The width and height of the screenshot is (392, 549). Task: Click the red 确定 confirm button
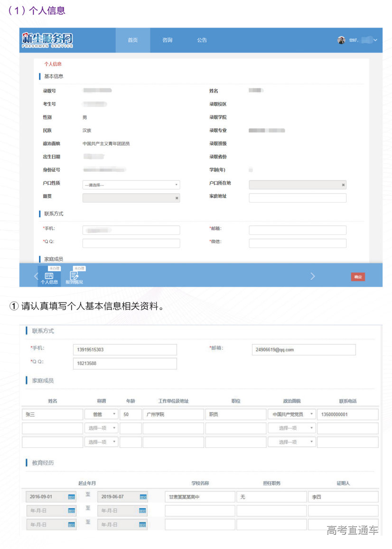tap(358, 277)
